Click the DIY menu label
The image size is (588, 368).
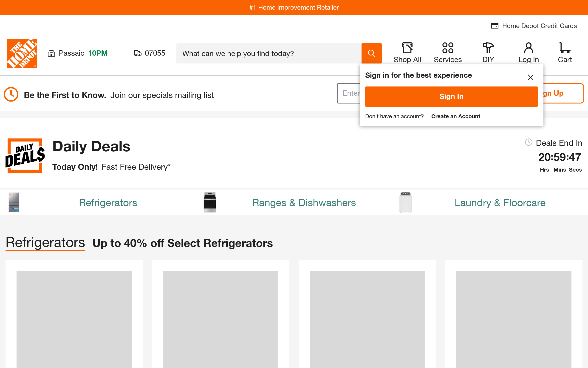tap(488, 60)
